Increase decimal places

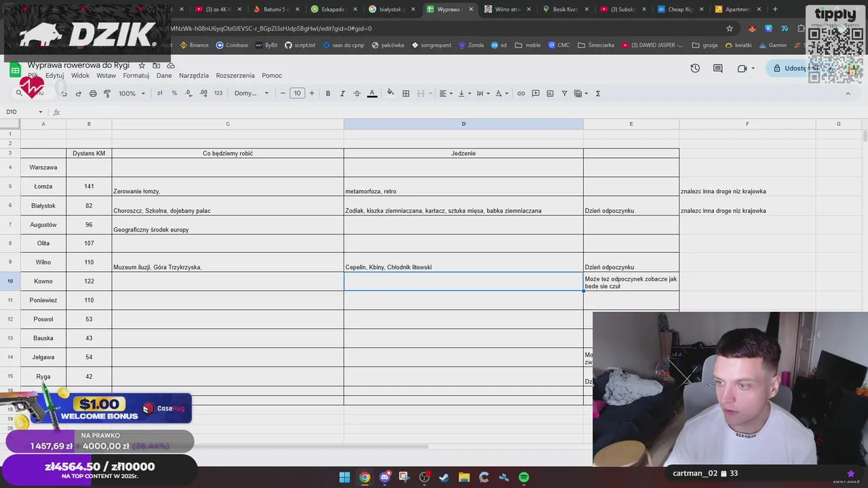coord(203,94)
